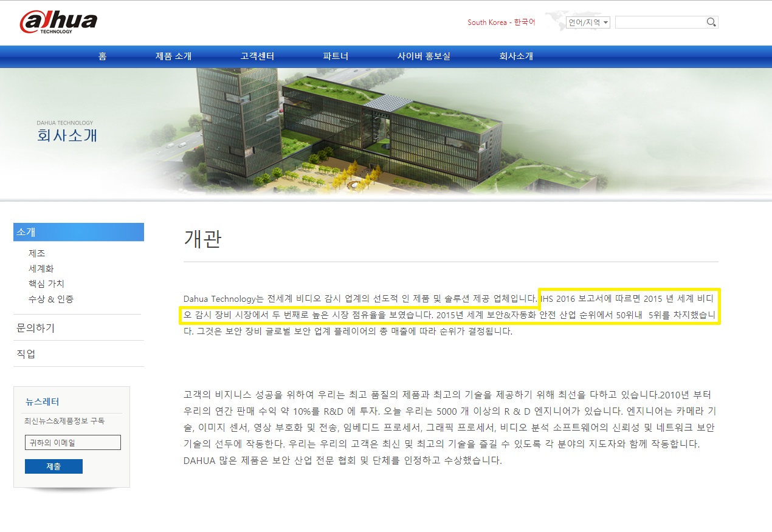Open the 고객센터 menu
Screen dimensions: 772x532
click(x=257, y=56)
